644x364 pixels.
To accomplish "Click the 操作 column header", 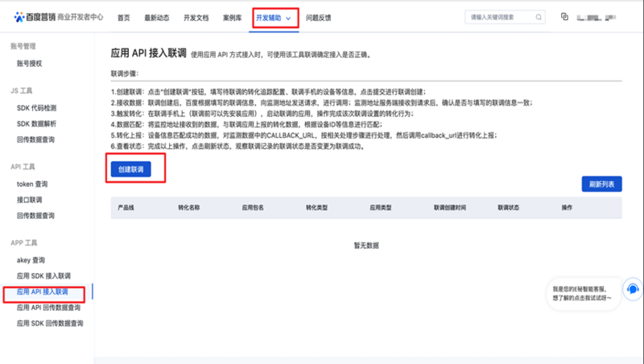I will [568, 208].
